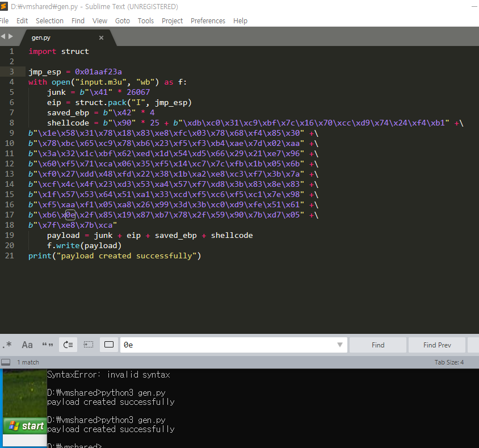Click f.write(payload) on line 20
The width and height of the screenshot is (479, 448).
(x=85, y=246)
